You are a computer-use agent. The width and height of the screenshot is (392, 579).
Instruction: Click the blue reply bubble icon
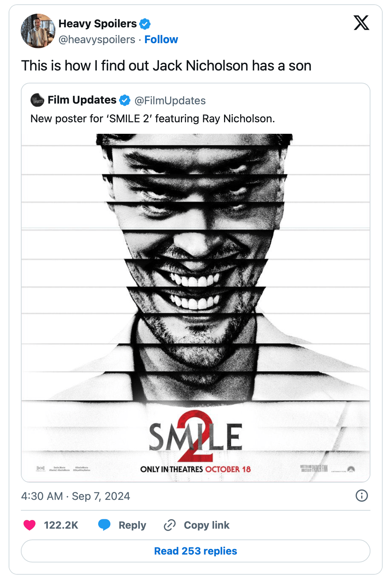[x=104, y=525]
